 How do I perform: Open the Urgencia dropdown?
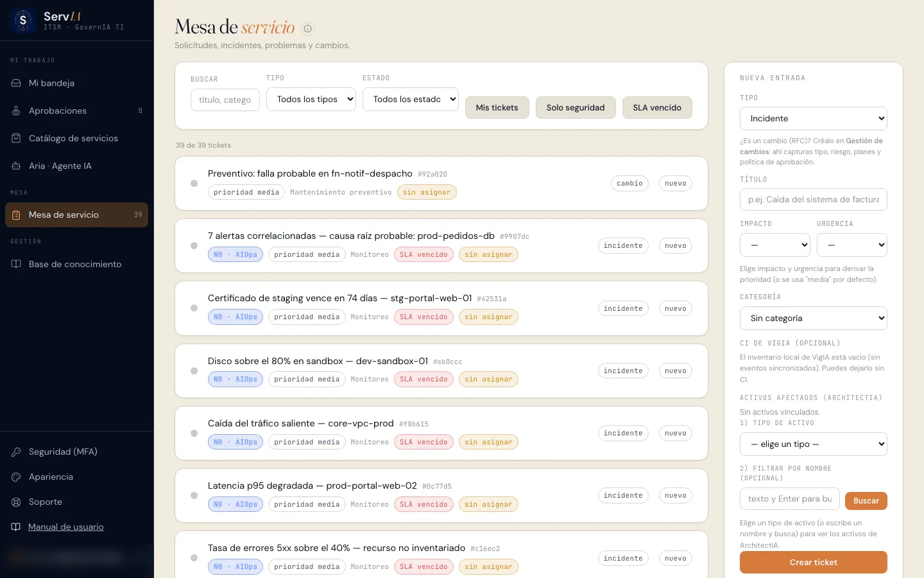click(x=852, y=245)
